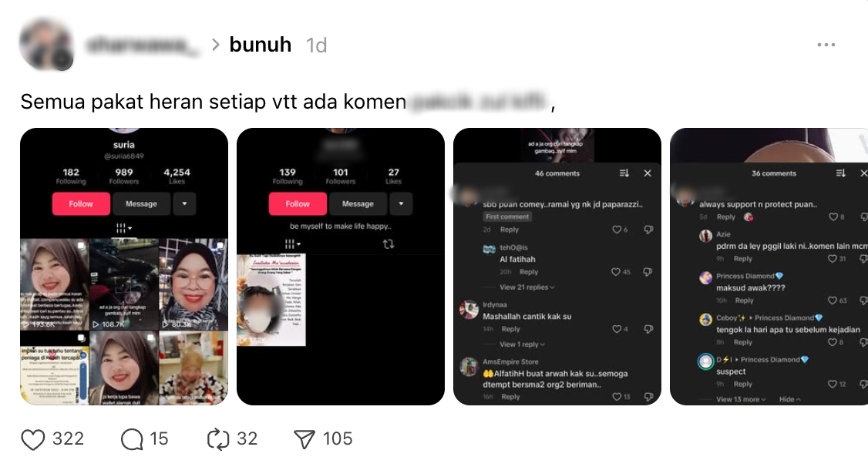This screenshot has height=467, width=868.
Task: Click the blurred mention in post text
Action: (478, 102)
